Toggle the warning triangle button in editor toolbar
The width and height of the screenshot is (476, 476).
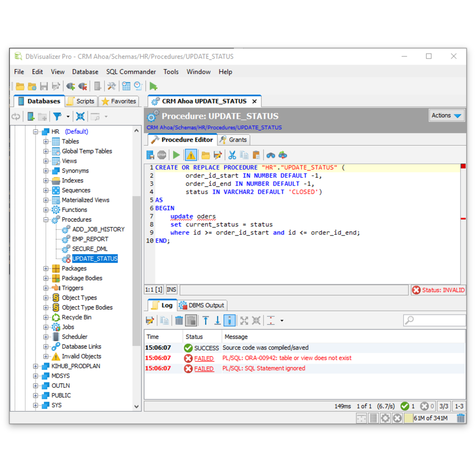click(x=191, y=155)
